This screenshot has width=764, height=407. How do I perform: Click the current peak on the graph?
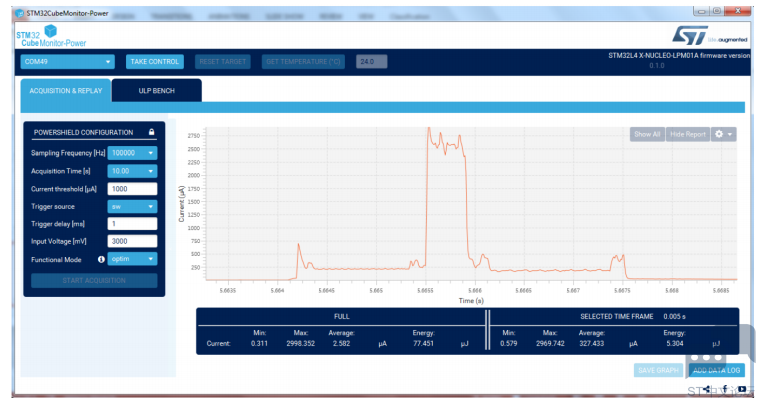point(429,130)
